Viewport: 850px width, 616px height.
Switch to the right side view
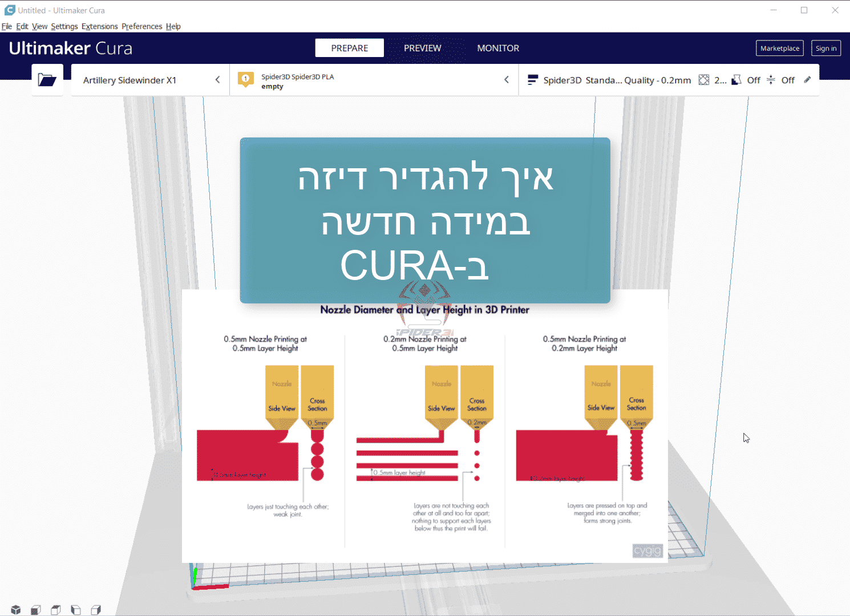pos(95,609)
